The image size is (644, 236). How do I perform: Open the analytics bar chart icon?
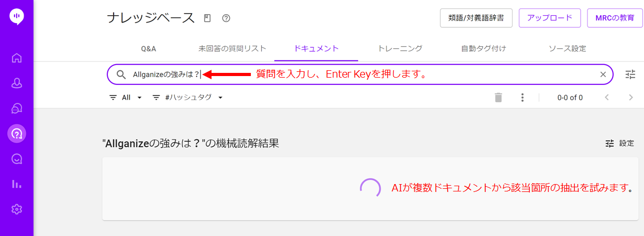17,184
